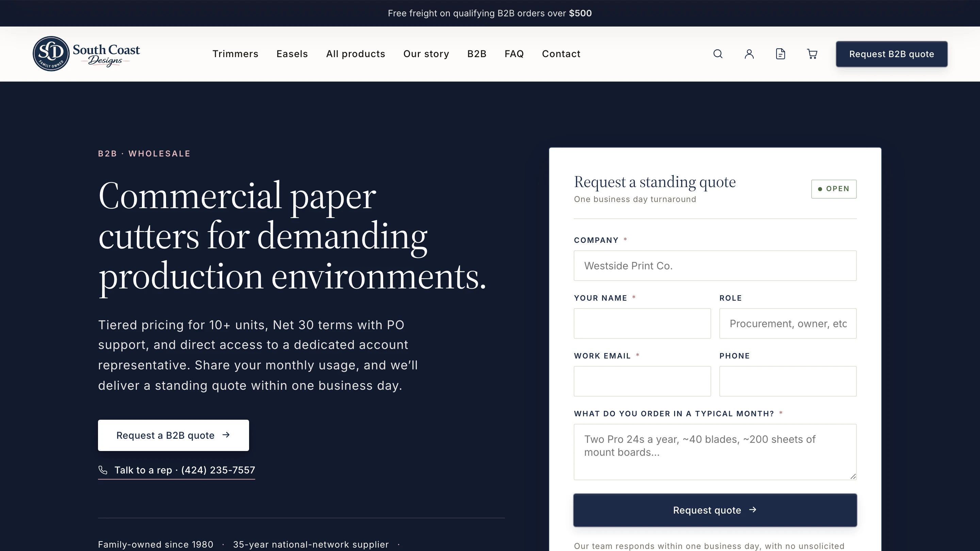Click the South Coast Designs logo
The image size is (980, 551).
86,54
